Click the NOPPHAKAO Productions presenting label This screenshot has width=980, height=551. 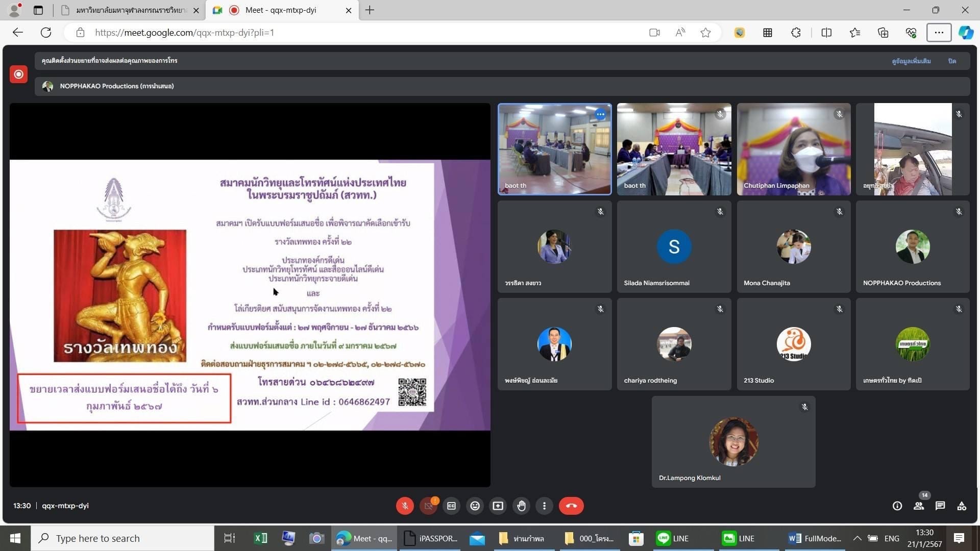tap(116, 86)
